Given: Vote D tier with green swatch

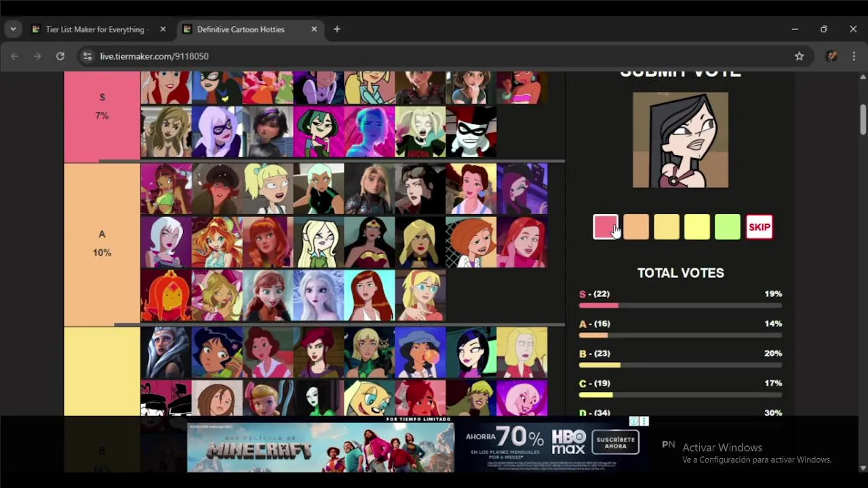Looking at the screenshot, I should (728, 227).
